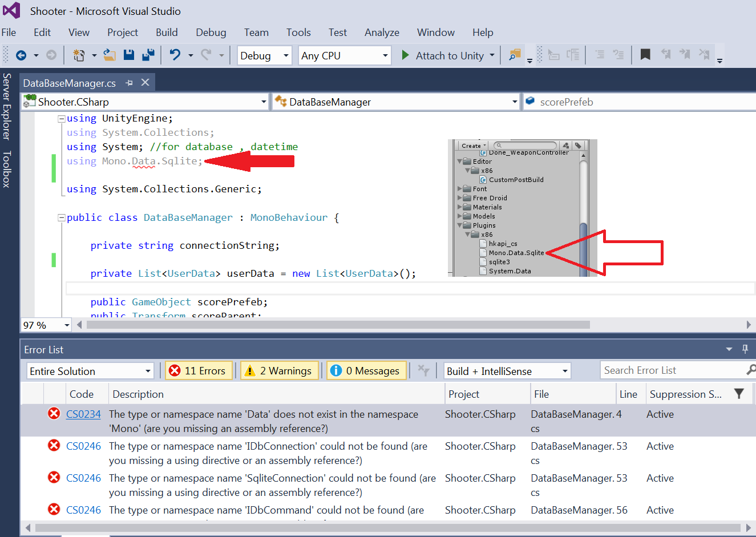Screen dimensions: 756x537
Task: Open the dropdown arrow next to Attach to Unity
Action: (x=492, y=55)
